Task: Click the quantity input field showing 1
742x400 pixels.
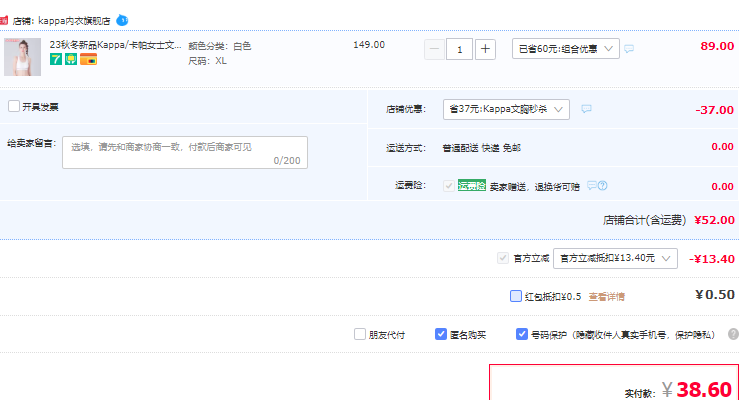Action: point(459,49)
